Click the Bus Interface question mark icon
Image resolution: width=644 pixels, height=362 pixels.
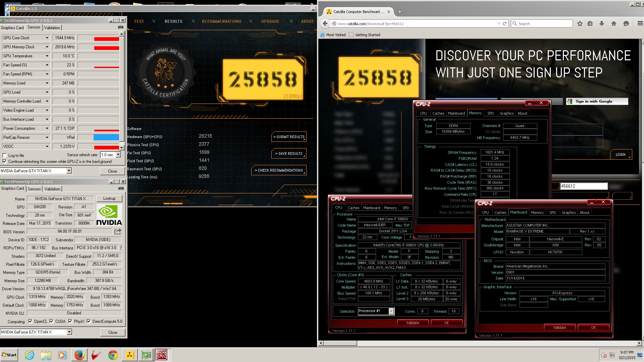pyautogui.click(x=121, y=248)
